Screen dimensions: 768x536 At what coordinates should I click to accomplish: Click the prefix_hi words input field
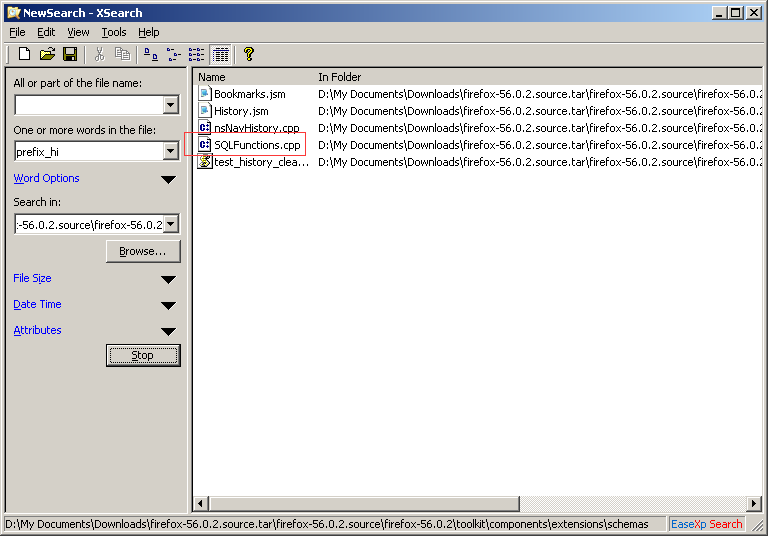(90, 151)
